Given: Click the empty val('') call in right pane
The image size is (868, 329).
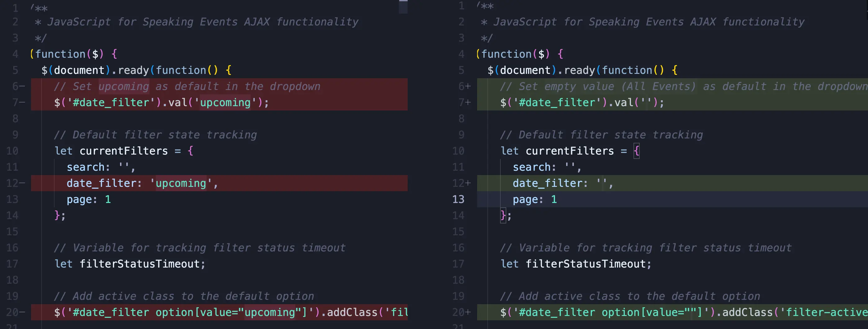Looking at the screenshot, I should click(x=639, y=102).
